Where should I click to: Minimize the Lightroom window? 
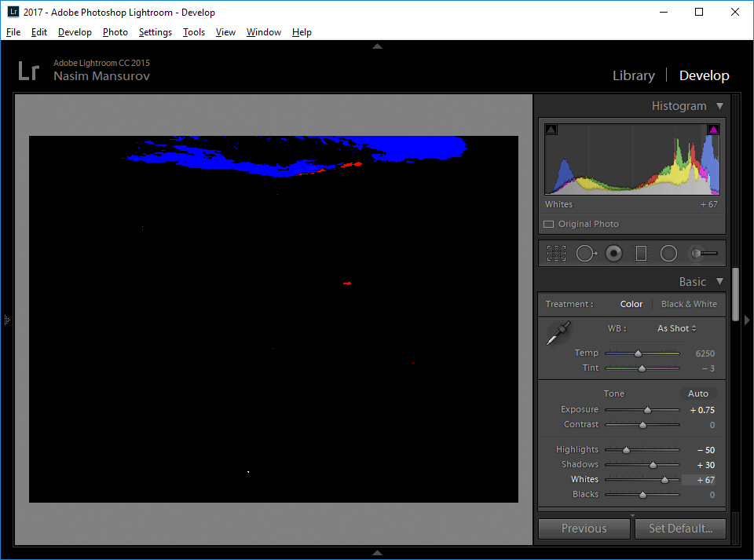[x=664, y=12]
